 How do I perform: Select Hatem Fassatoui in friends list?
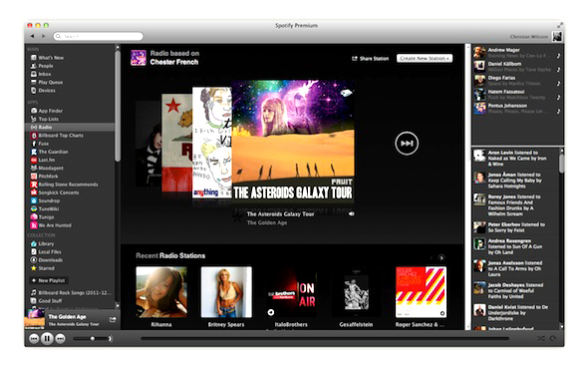(x=517, y=95)
